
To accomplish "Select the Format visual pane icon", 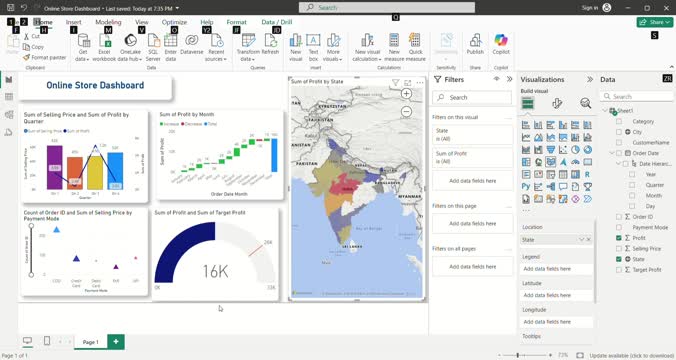I will (x=557, y=103).
